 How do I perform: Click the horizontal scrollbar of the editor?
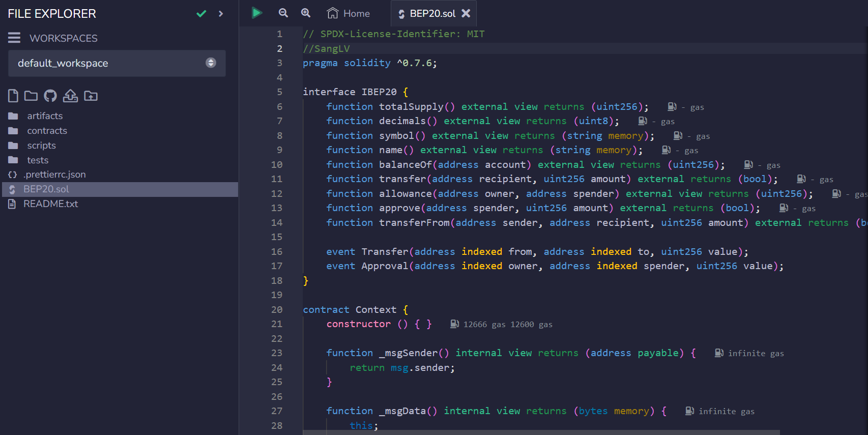(541, 432)
